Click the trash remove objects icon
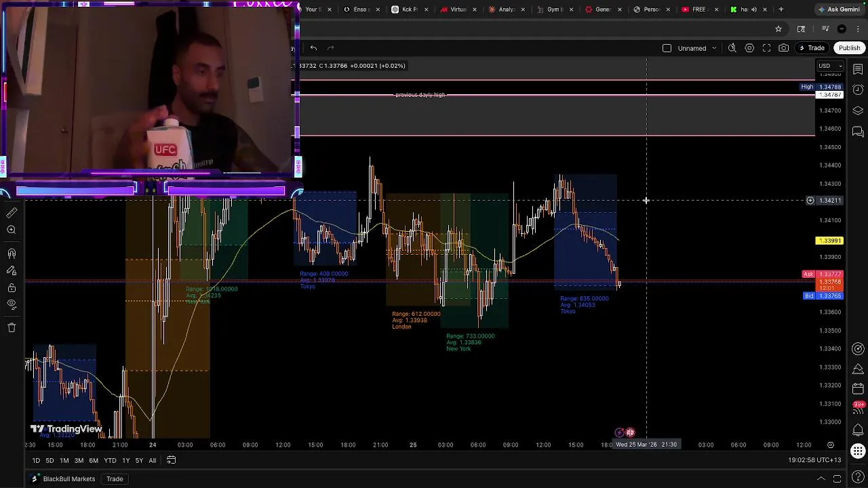Image resolution: width=868 pixels, height=488 pixels. (12, 327)
